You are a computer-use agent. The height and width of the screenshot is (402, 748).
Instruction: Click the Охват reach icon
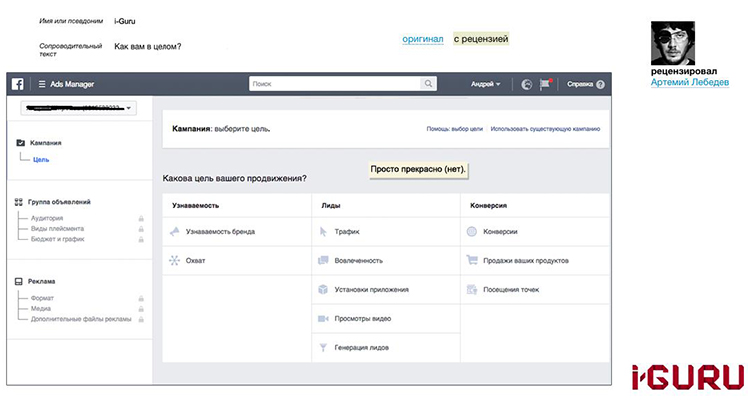[174, 260]
